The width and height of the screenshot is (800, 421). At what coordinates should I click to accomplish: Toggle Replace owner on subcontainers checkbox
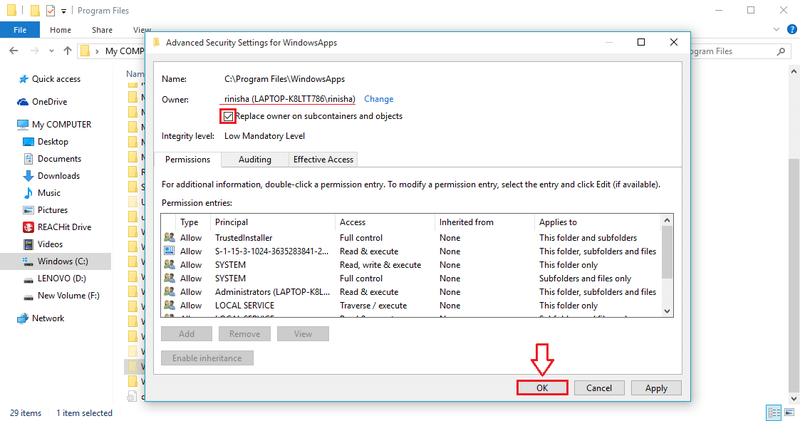point(228,116)
